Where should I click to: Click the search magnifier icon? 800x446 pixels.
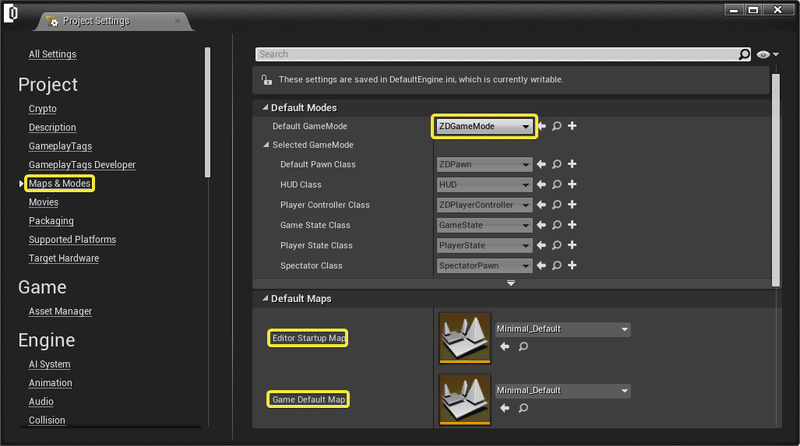tap(744, 54)
